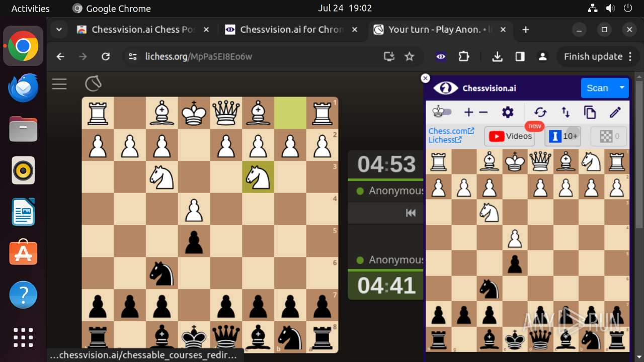Click the lichess.org URL address bar
644x362 pixels.
click(x=198, y=57)
